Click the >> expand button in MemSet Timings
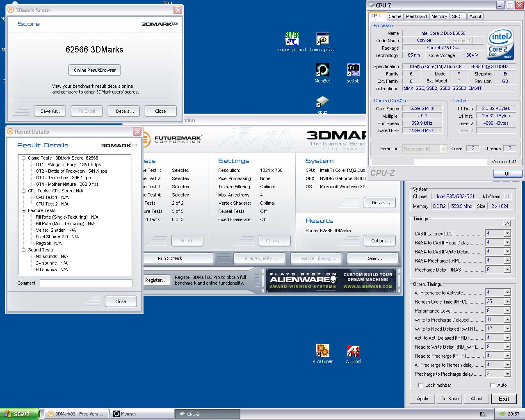Image resolution: width=525 pixels, height=420 pixels. (x=507, y=224)
